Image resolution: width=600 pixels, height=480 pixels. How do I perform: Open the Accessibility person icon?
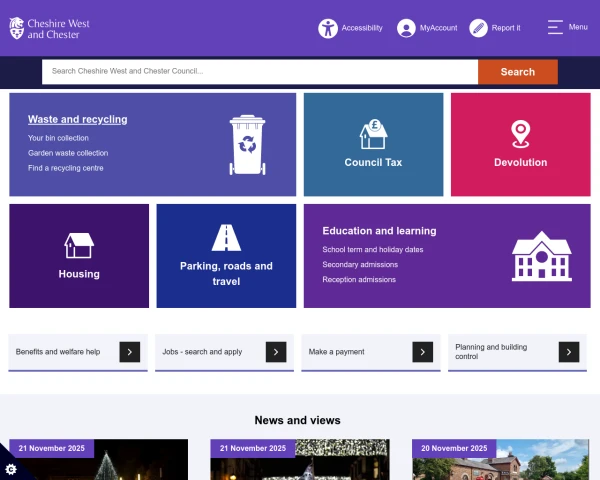coord(328,28)
